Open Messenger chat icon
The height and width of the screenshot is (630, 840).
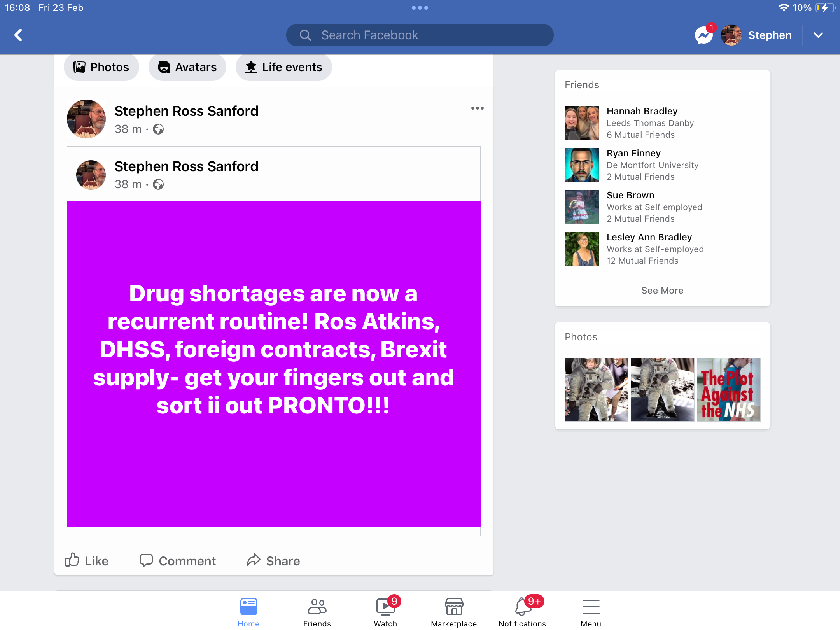(704, 35)
